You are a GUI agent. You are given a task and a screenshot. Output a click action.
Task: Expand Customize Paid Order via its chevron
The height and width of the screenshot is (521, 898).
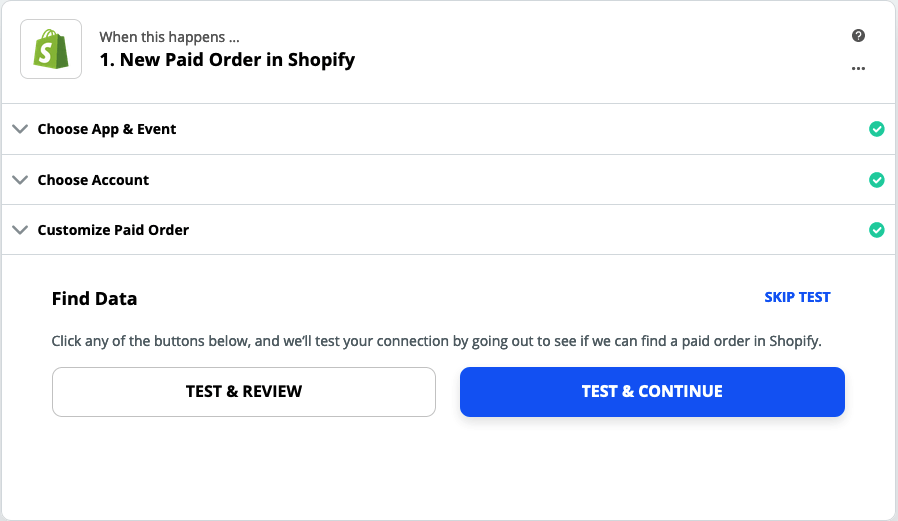[x=20, y=230]
